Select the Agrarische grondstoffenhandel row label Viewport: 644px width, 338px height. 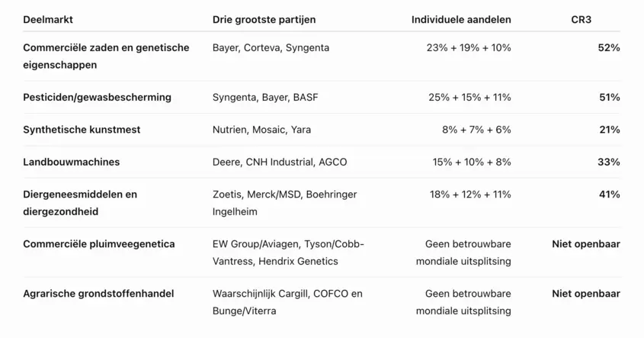[98, 294]
